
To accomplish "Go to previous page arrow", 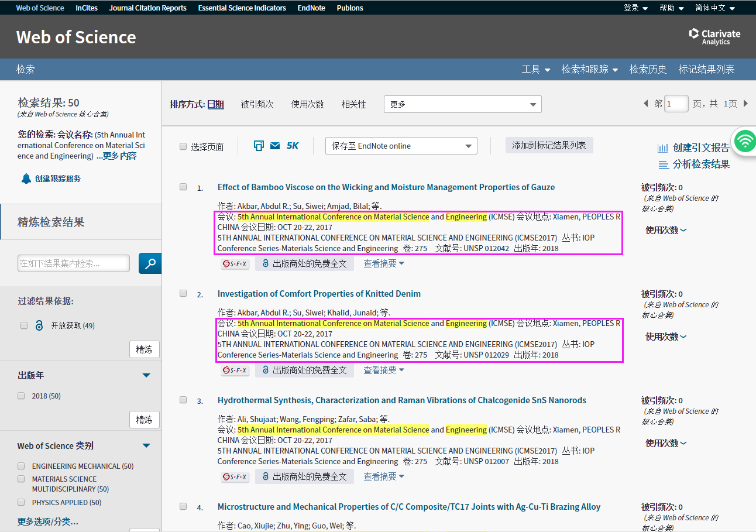I will click(x=646, y=104).
